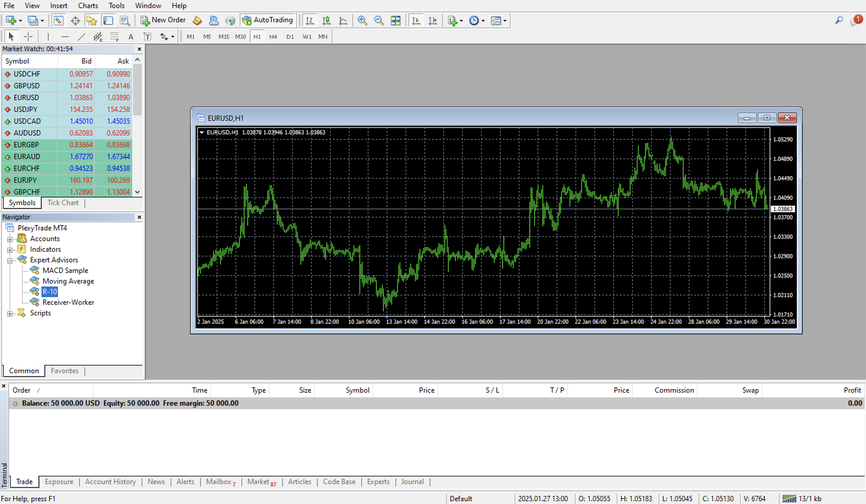The image size is (866, 504).
Task: Expand the Scripts tree node
Action: click(10, 314)
